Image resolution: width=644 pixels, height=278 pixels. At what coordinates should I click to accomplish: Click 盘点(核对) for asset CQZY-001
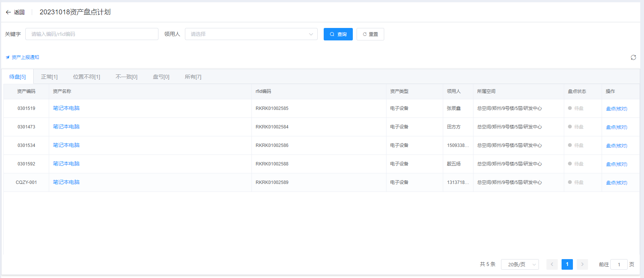[x=616, y=183]
